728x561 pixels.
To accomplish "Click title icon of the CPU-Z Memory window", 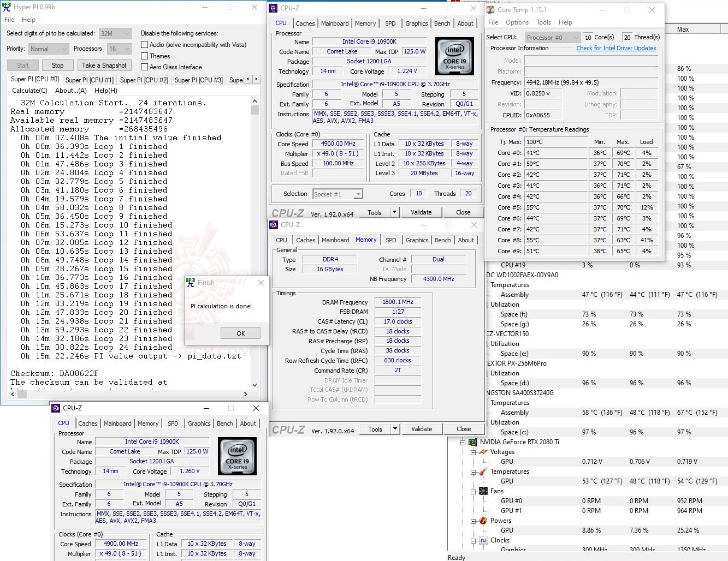I will [274, 225].
